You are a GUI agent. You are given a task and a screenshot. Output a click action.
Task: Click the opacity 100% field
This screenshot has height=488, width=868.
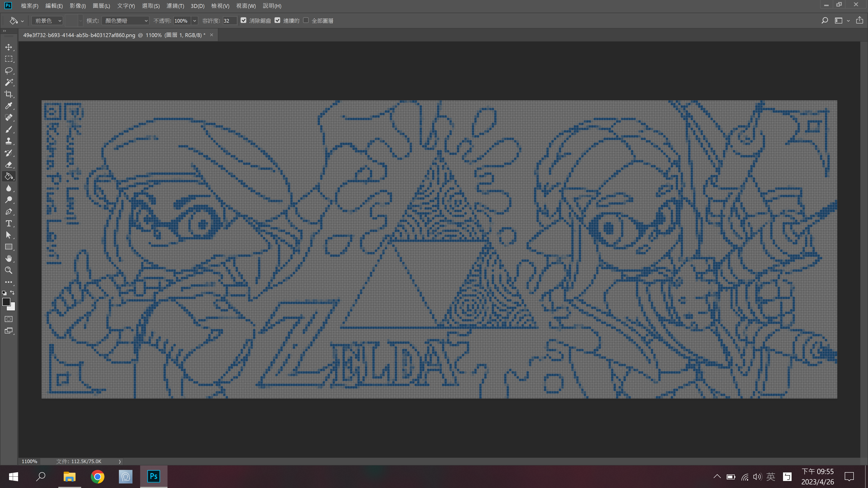182,21
